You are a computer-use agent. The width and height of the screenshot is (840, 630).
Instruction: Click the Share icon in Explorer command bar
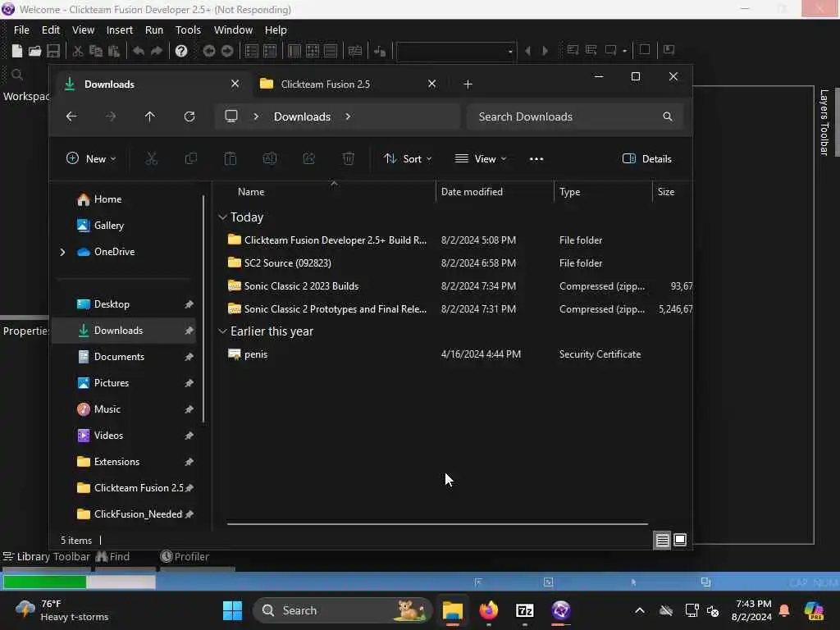point(309,158)
